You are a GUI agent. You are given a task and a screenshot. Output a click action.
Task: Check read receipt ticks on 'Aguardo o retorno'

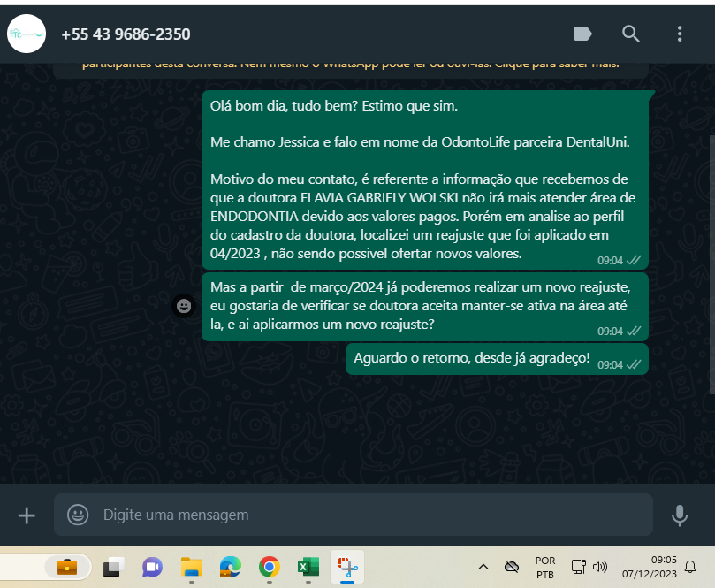634,364
